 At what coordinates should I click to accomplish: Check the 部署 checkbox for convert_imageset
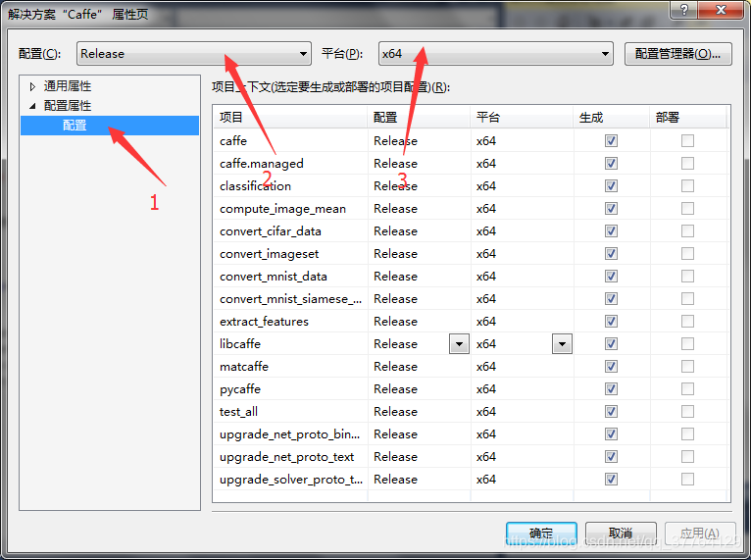688,253
